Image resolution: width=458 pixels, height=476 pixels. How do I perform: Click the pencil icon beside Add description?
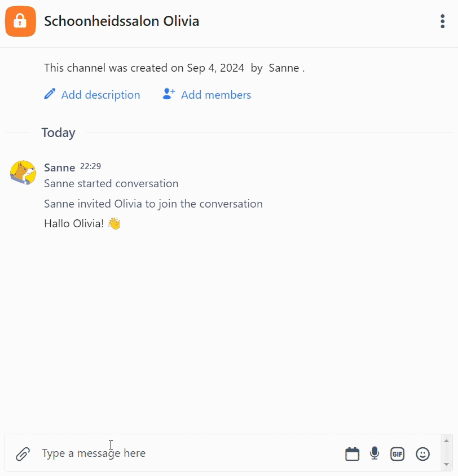click(50, 94)
